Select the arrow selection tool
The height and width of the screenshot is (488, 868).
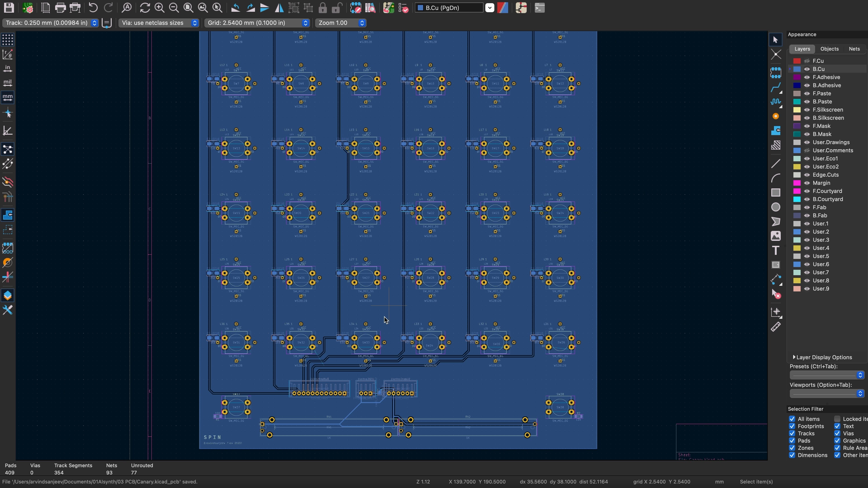[x=776, y=40]
